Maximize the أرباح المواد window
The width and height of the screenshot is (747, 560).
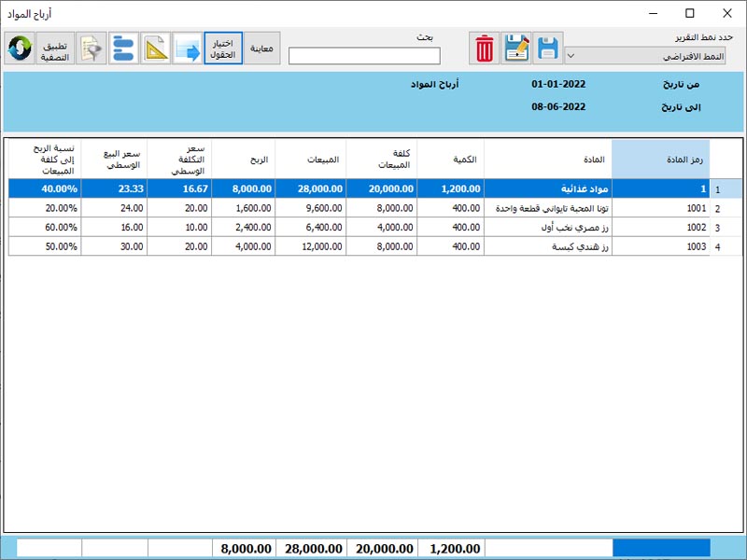tap(689, 13)
